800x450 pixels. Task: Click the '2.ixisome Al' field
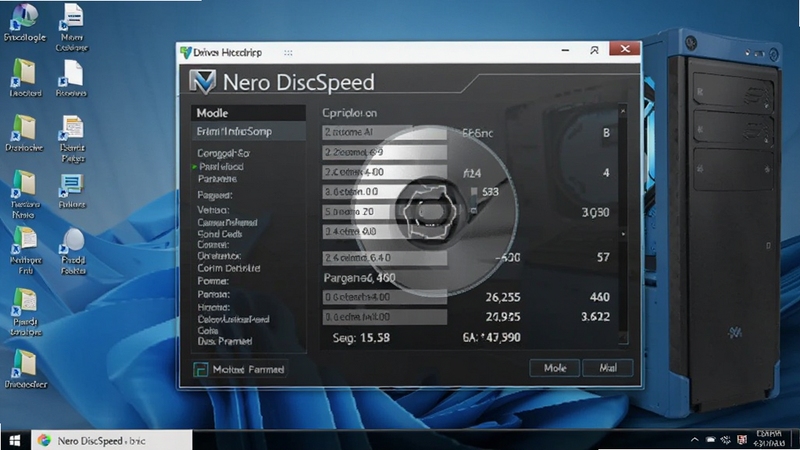click(x=384, y=132)
